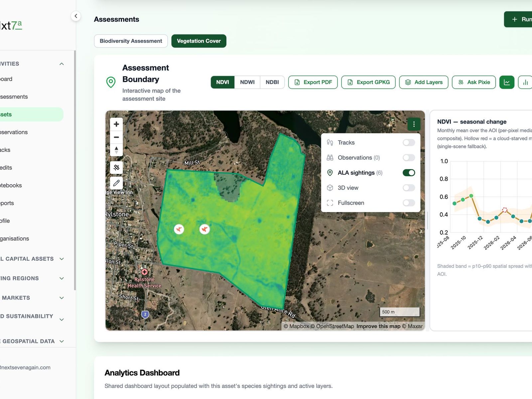Open Add Layers
This screenshot has height=399, width=532.
[x=424, y=82]
